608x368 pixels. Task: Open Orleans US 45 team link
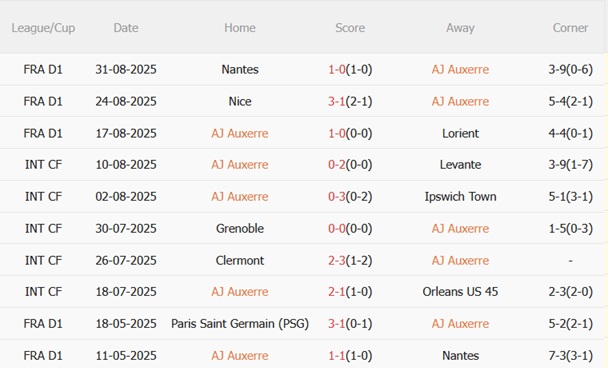pyautogui.click(x=460, y=292)
